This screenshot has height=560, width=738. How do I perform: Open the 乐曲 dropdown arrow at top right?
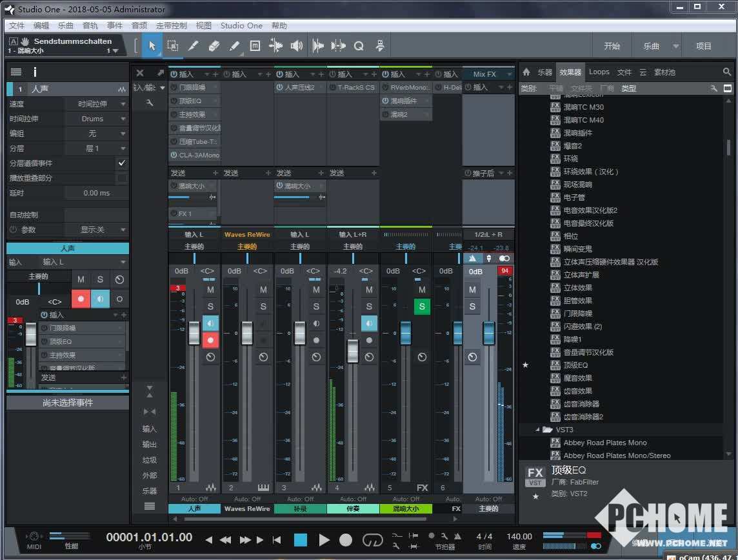click(x=676, y=46)
